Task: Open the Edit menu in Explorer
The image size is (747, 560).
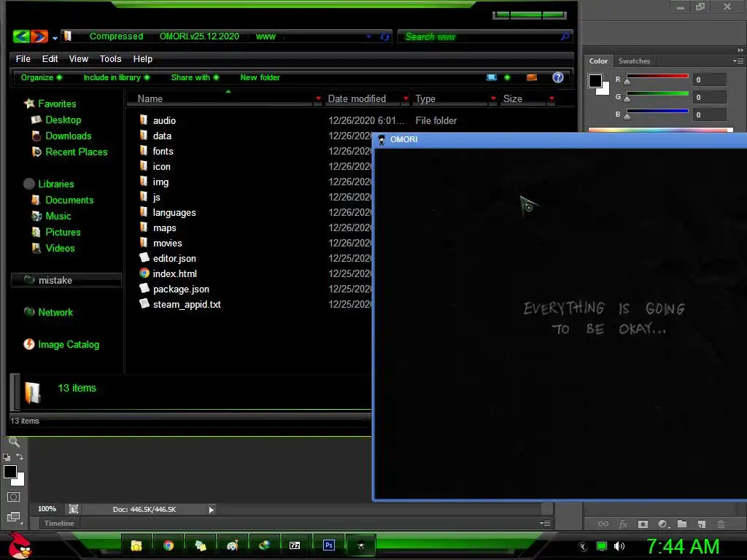Action: tap(50, 58)
